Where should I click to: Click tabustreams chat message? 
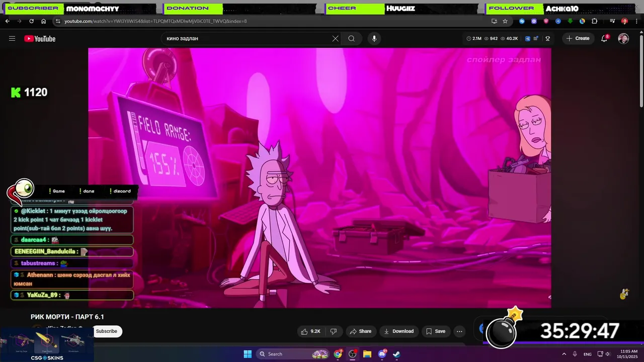(x=72, y=263)
